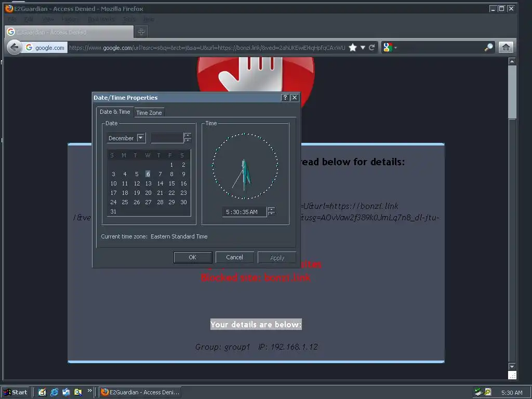Open the Bookmarks menu in Firefox
The image size is (532, 399).
pos(101,19)
